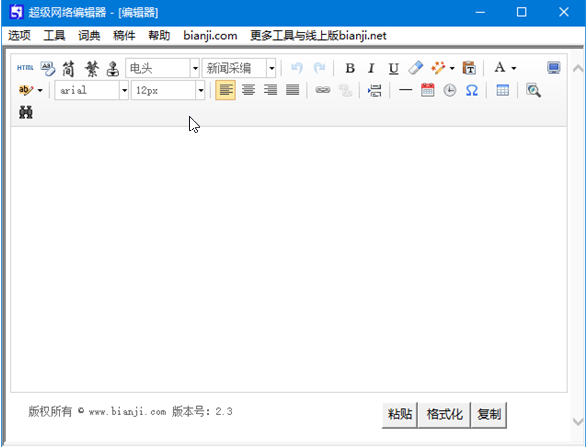Expand the 电头 combo box
587x447 pixels.
(195, 68)
